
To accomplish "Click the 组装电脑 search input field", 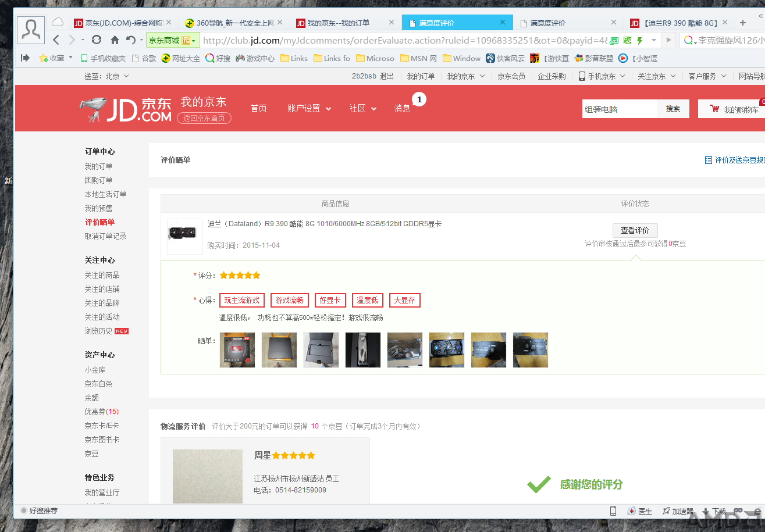I will pyautogui.click(x=620, y=109).
